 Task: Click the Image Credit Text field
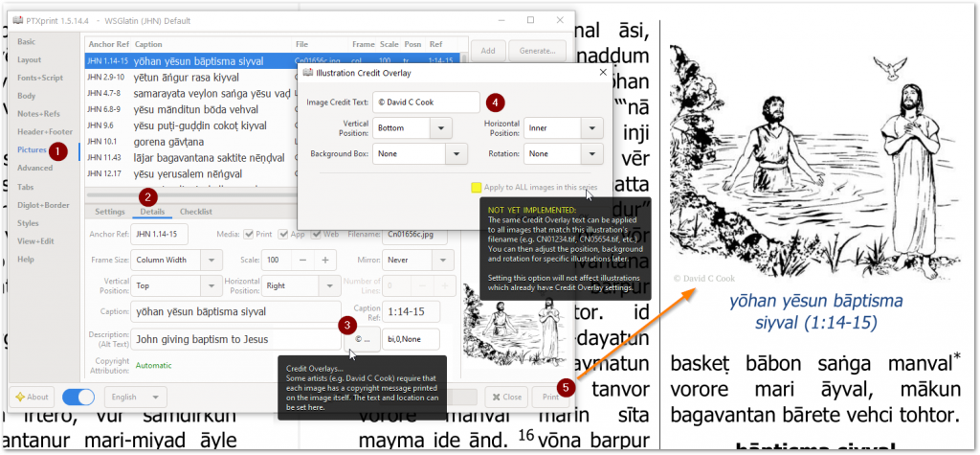tap(426, 102)
